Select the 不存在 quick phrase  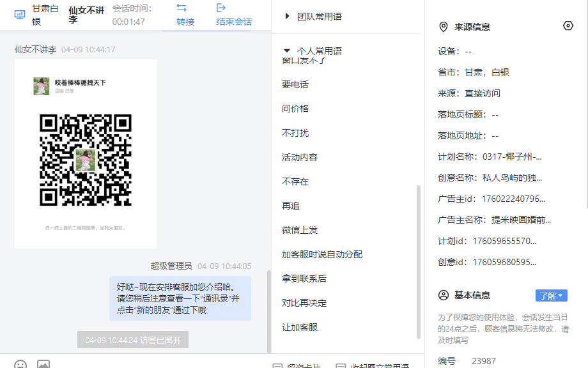click(295, 181)
